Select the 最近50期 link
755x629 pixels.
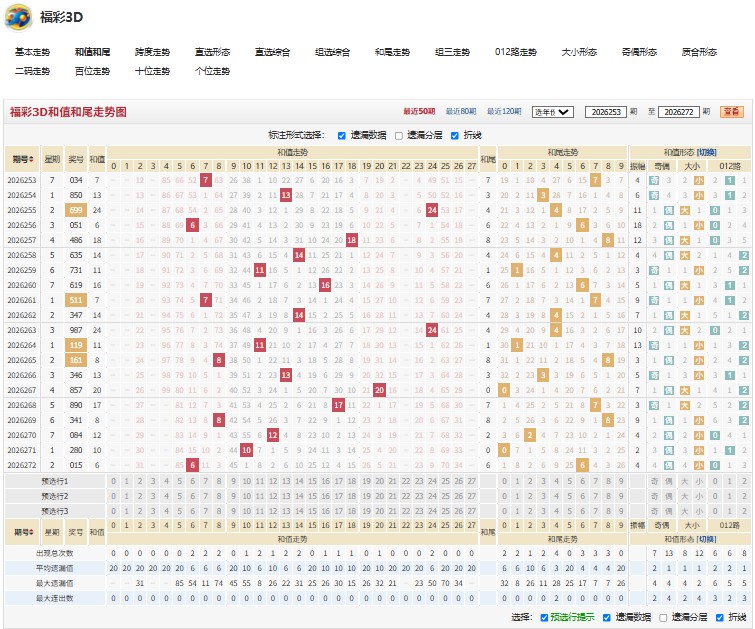point(419,111)
